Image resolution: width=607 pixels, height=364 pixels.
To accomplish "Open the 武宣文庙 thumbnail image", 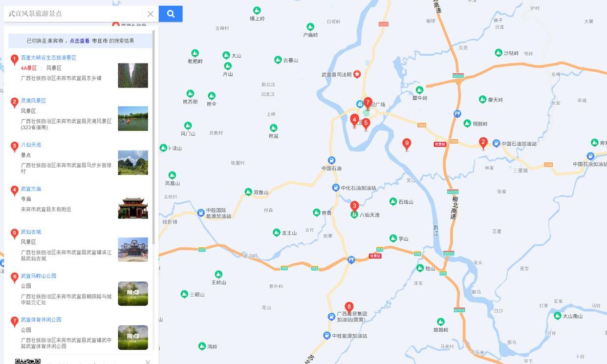I will 133,207.
